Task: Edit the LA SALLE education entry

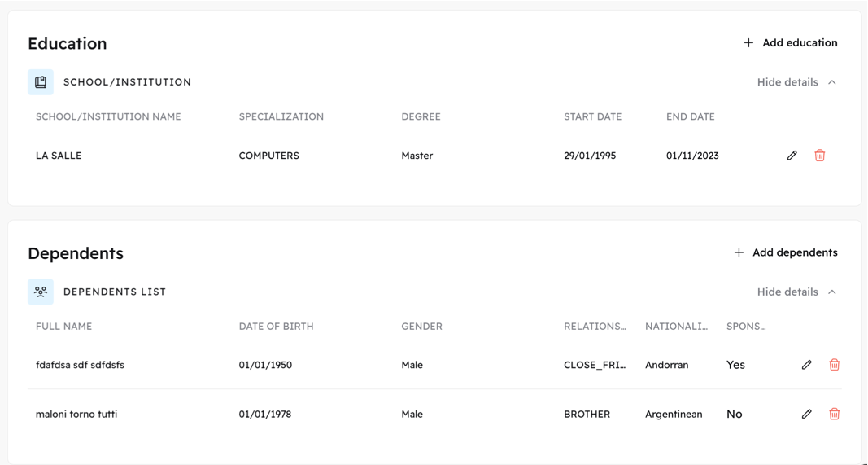Action: click(792, 156)
